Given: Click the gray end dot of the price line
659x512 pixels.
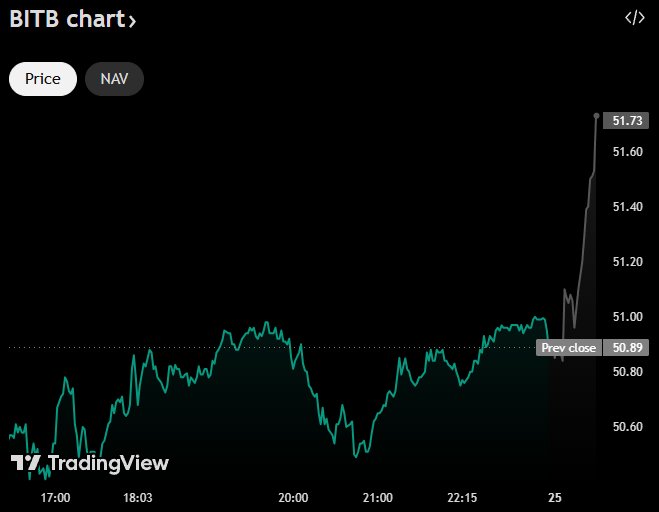Looking at the screenshot, I should point(597,116).
